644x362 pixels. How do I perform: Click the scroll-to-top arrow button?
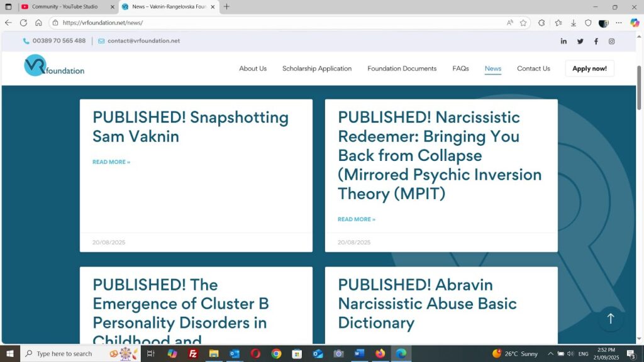[610, 319]
